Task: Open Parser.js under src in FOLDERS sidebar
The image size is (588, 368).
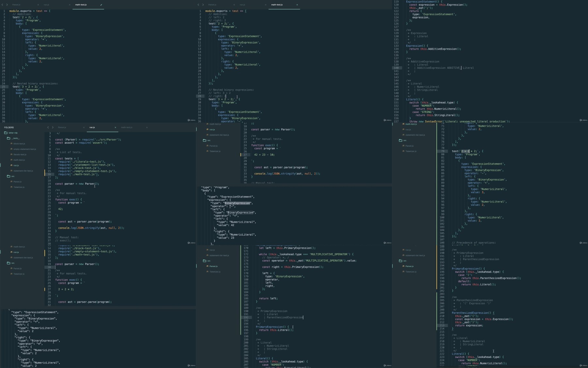Action: click(x=18, y=182)
